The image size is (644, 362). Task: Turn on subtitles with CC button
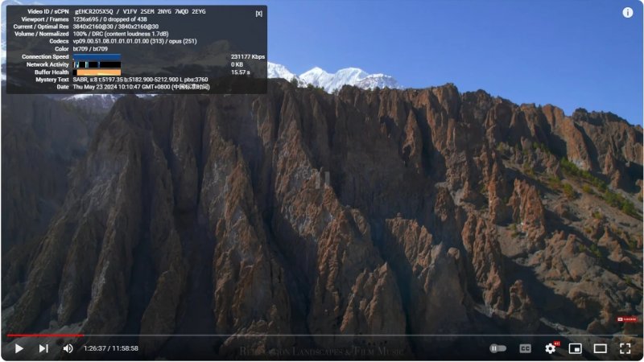coord(526,348)
